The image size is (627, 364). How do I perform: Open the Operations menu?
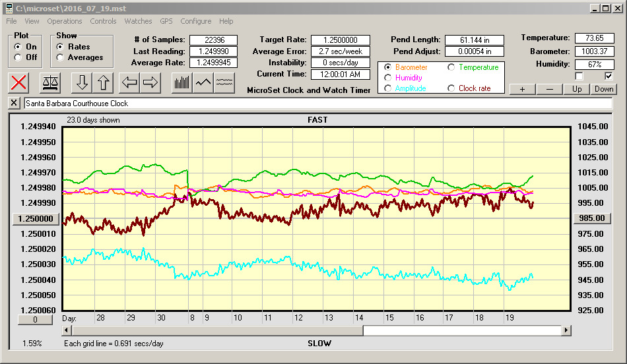point(65,21)
